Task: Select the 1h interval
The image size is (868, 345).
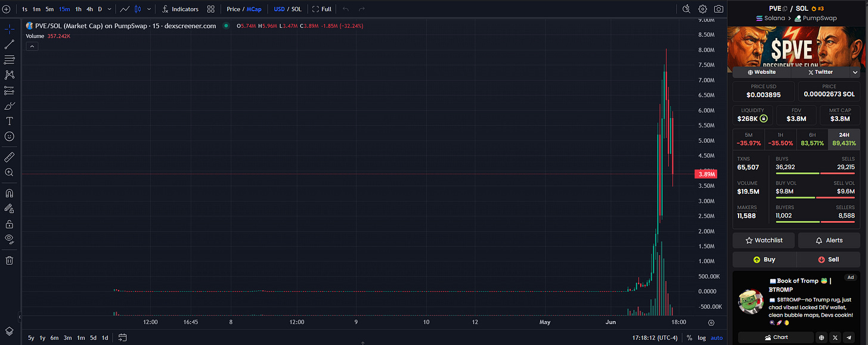Action: (x=78, y=9)
